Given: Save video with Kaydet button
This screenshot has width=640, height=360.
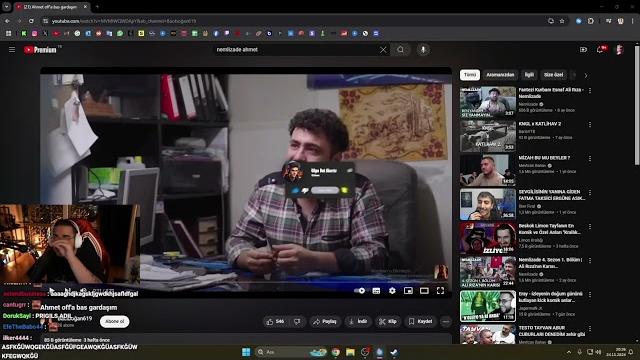Looking at the screenshot, I should click(x=420, y=322).
